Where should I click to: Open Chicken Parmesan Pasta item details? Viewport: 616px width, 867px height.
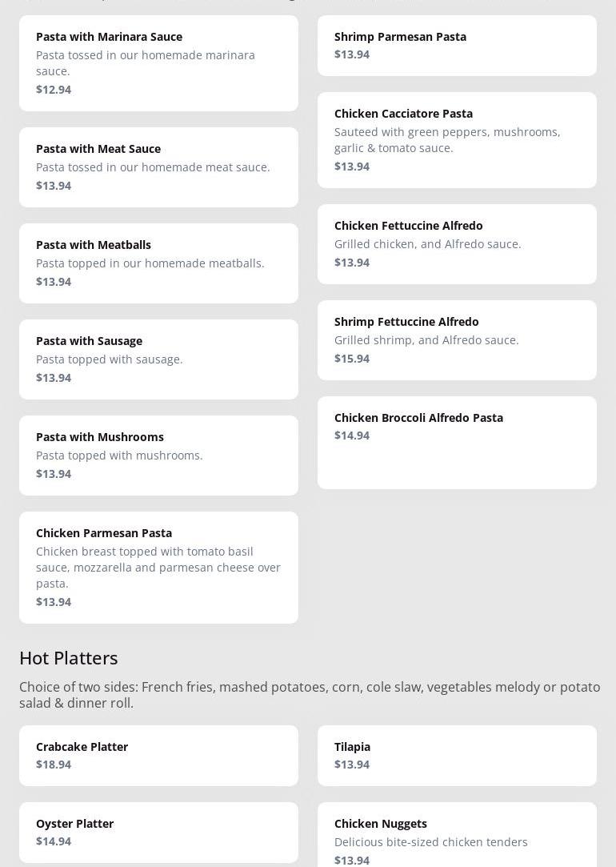point(158,567)
